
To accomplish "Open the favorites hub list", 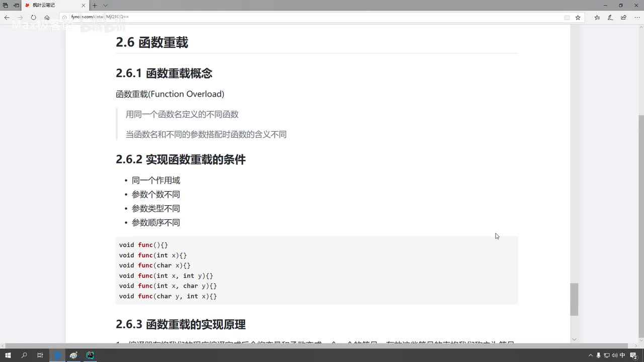I will tap(597, 17).
